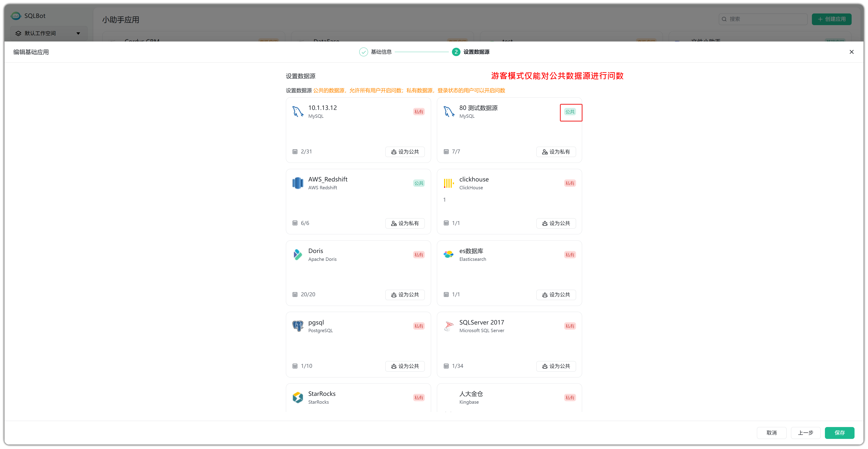Set es数据库 datasource to public

pos(556,295)
